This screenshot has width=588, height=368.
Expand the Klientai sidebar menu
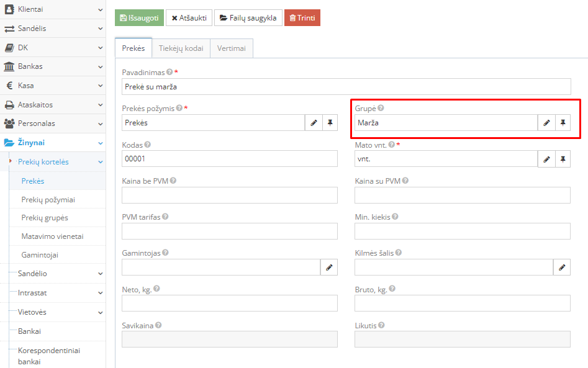[53, 9]
